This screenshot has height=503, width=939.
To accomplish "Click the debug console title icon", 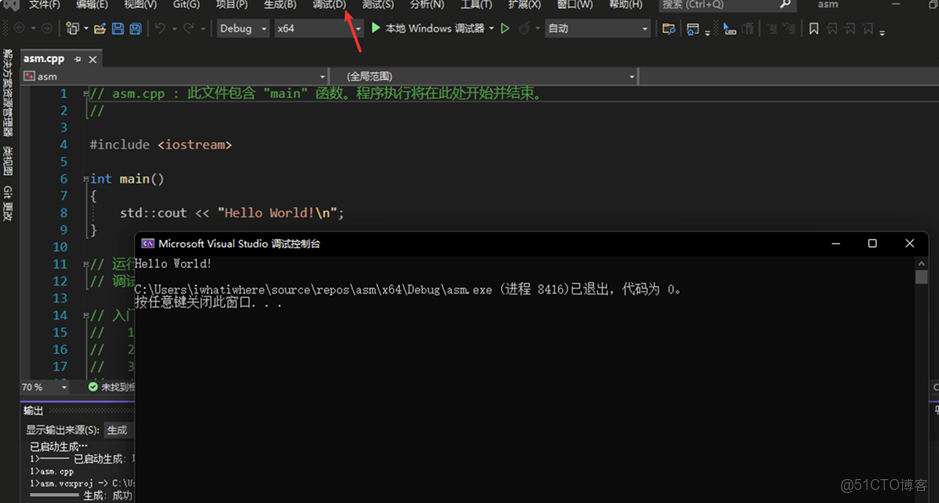I will [147, 244].
